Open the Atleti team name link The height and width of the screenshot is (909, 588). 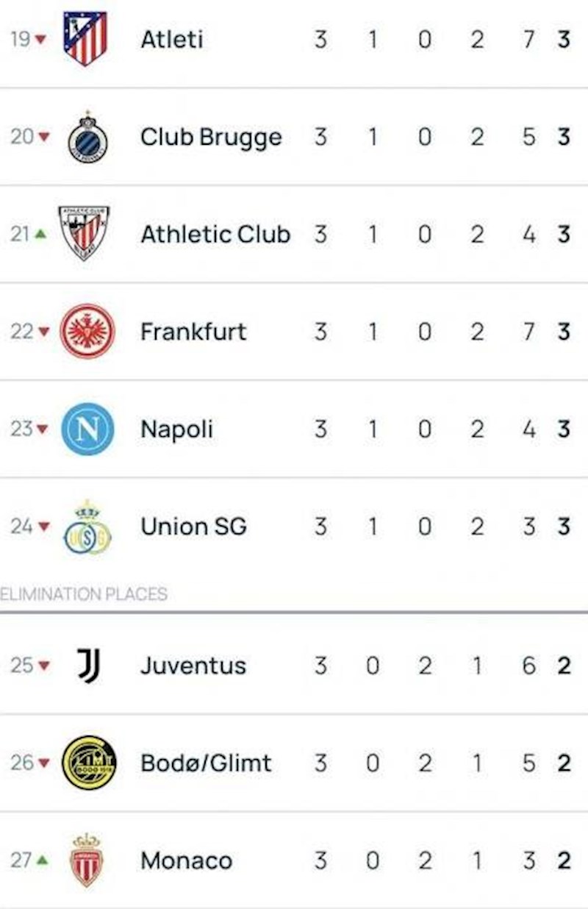172,39
